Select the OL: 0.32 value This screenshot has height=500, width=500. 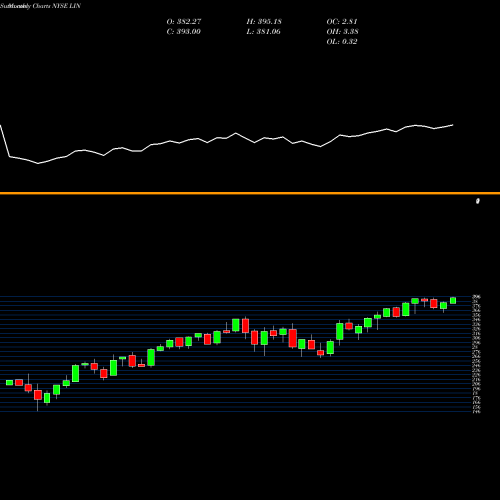342,42
